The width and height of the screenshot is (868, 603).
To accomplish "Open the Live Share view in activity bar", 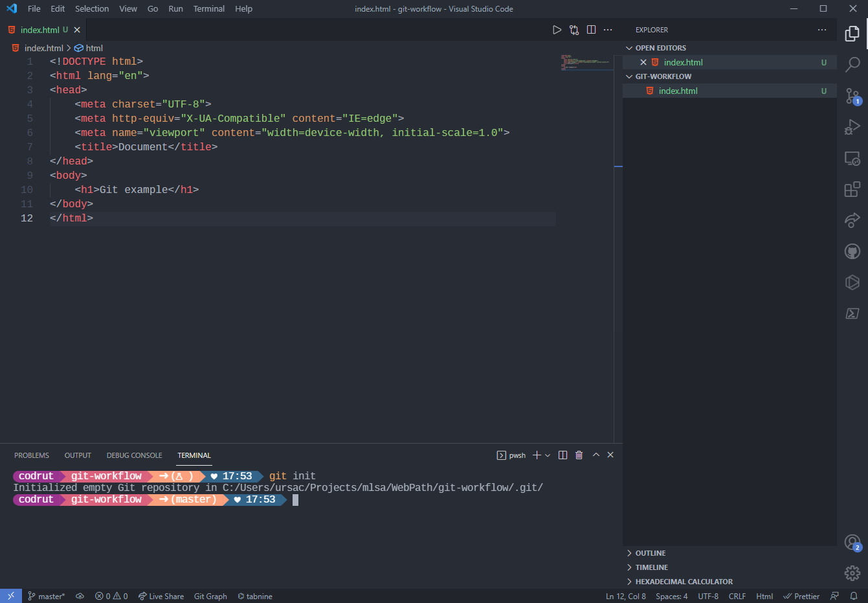I will (852, 220).
